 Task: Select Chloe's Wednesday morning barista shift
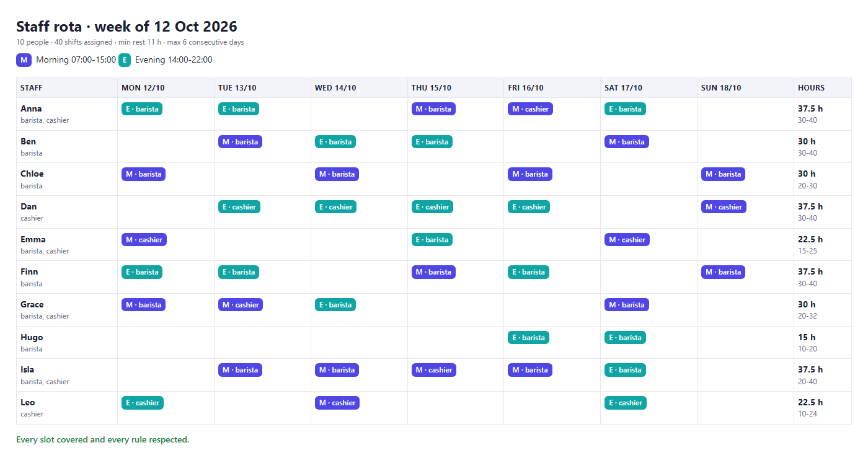pyautogui.click(x=337, y=174)
